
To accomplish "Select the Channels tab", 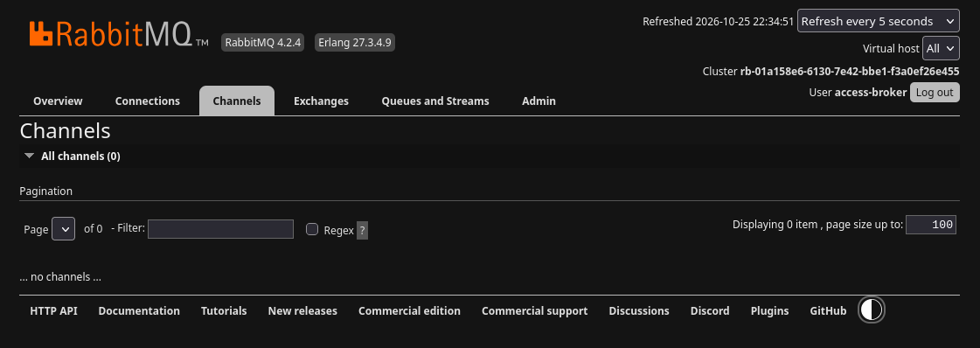I will click(x=237, y=101).
